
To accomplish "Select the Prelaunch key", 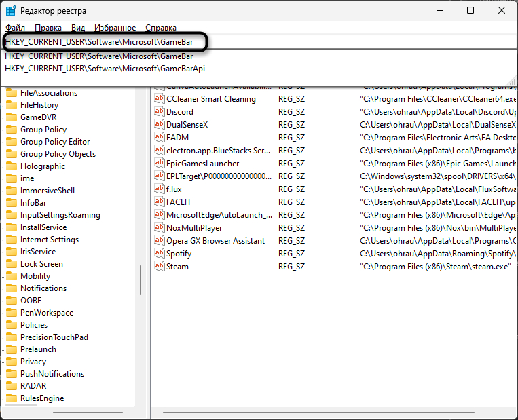I will (38, 349).
